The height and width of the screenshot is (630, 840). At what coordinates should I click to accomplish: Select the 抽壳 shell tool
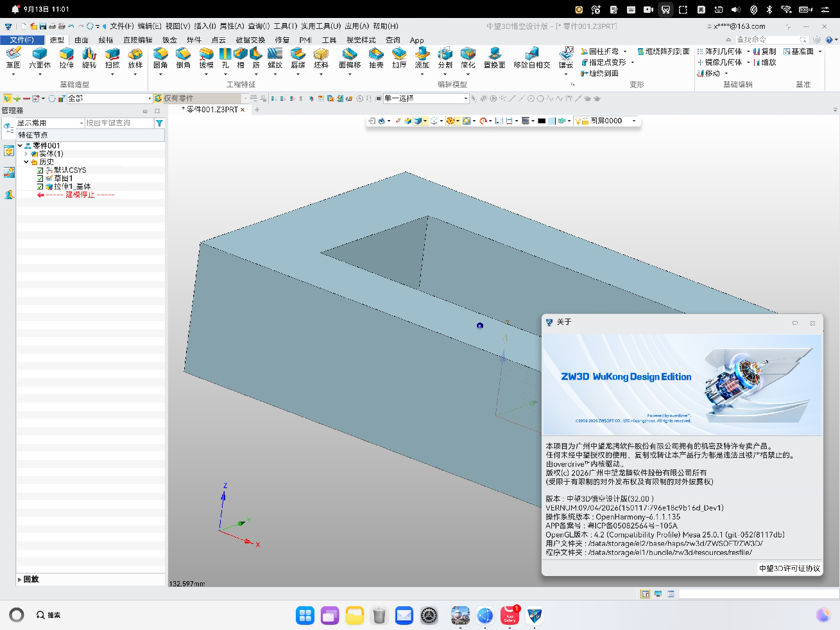tap(376, 58)
